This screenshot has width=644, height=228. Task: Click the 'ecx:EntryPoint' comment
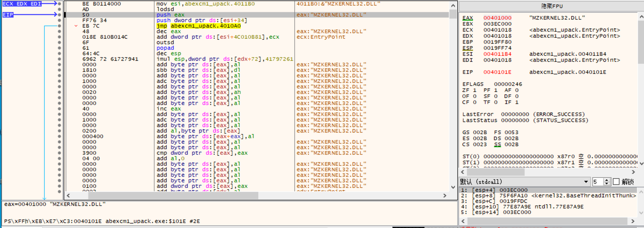tap(321, 37)
